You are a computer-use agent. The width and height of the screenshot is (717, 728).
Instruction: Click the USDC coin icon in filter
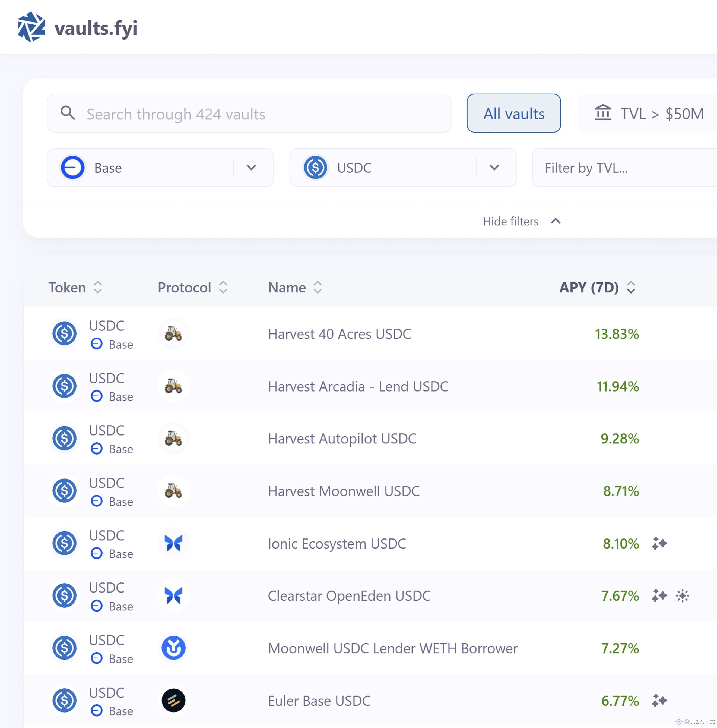pos(315,167)
